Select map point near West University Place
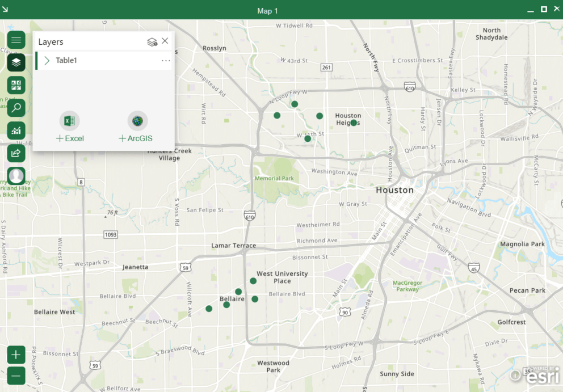This screenshot has height=392, width=563. pos(253,281)
